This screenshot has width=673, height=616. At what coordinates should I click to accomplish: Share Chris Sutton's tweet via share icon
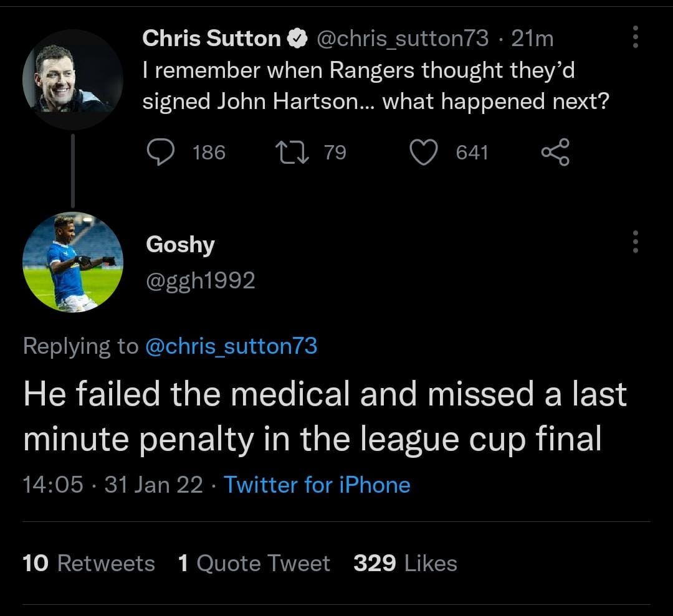(555, 152)
